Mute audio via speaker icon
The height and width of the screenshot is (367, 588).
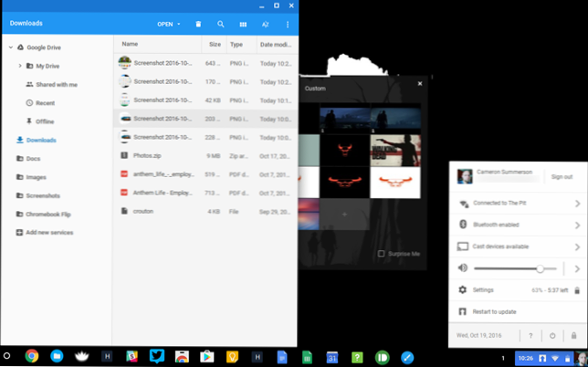463,268
